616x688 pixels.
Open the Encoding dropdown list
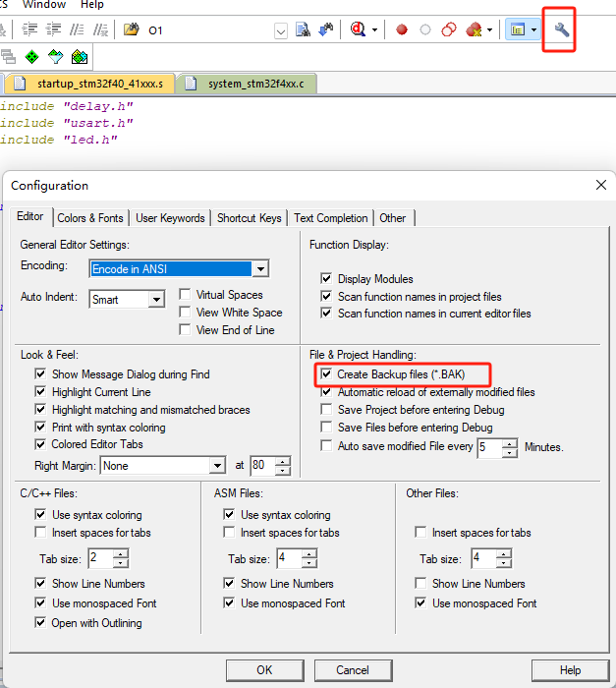(x=260, y=269)
